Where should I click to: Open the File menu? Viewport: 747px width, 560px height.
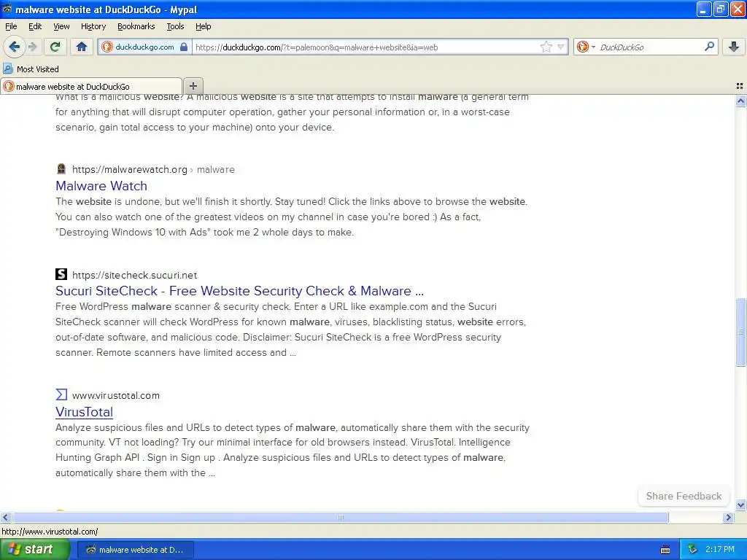point(11,26)
